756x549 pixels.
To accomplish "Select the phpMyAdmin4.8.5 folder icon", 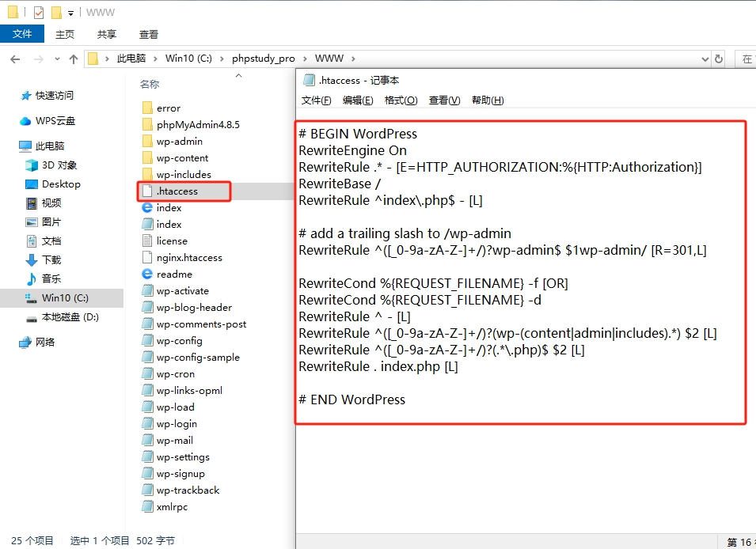I will coord(147,124).
